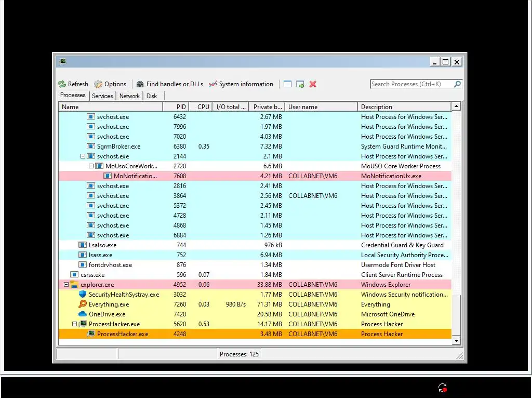Maximize the Process Hacker window

[x=445, y=62]
